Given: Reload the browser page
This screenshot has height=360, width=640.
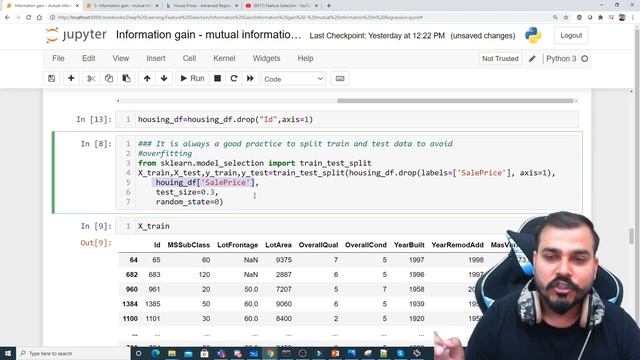Looking at the screenshot, I should (29, 18).
